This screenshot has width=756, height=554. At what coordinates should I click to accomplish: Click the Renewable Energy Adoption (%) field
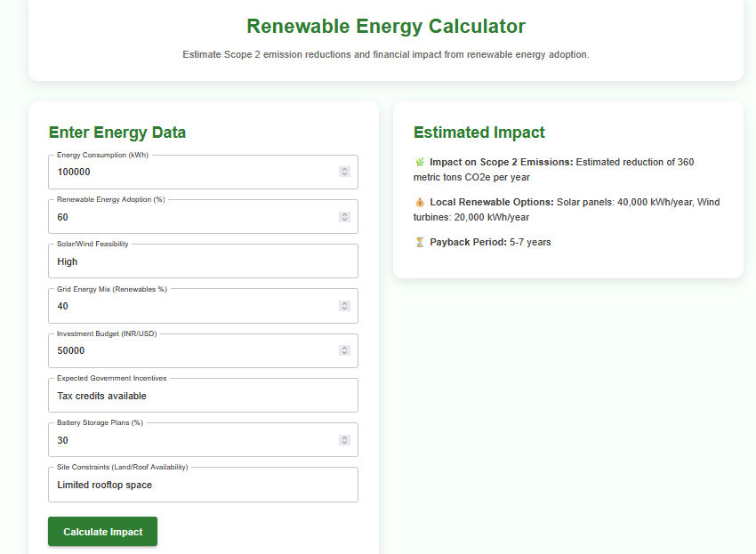pyautogui.click(x=203, y=217)
